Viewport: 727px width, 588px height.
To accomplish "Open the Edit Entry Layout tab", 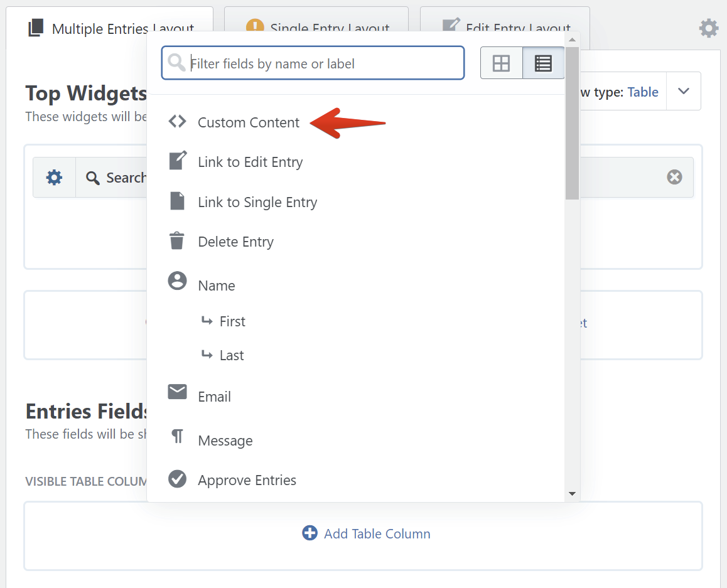I will click(505, 19).
